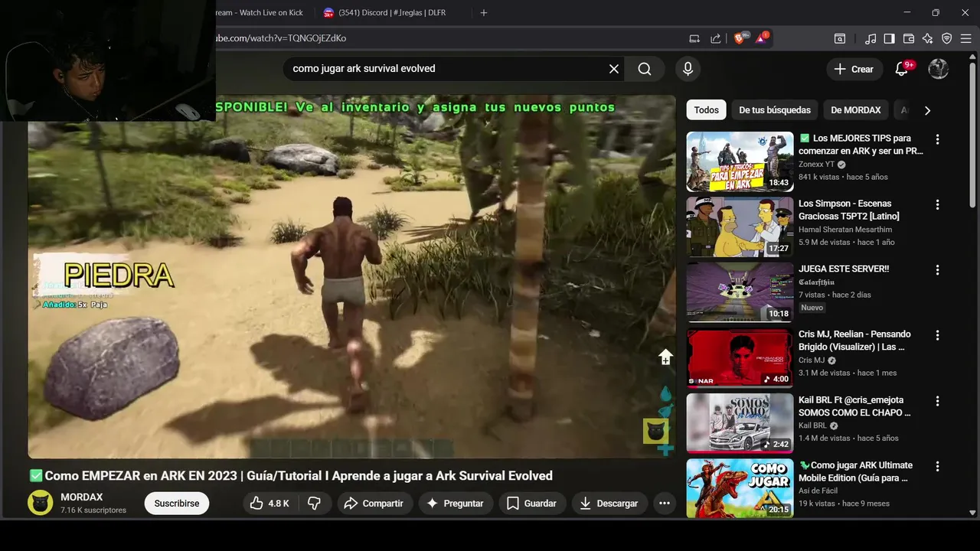The width and height of the screenshot is (980, 551).
Task: Open YouTube notifications bell
Action: tap(902, 69)
